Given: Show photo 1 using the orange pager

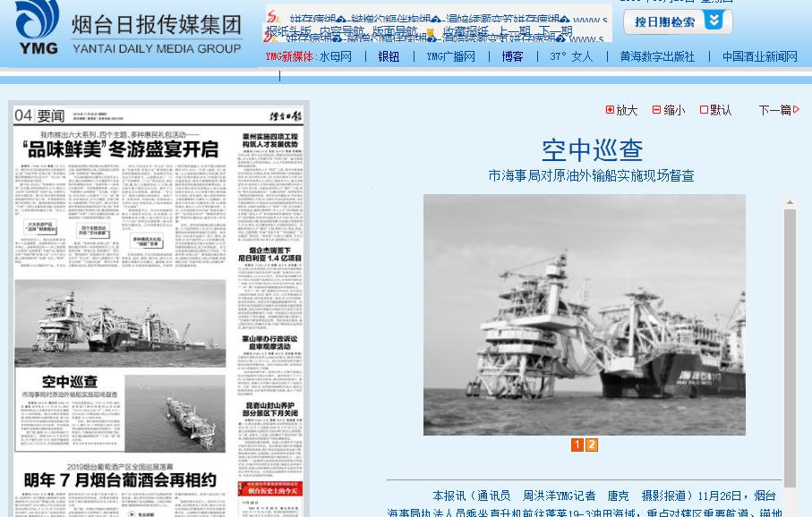Looking at the screenshot, I should click(577, 445).
